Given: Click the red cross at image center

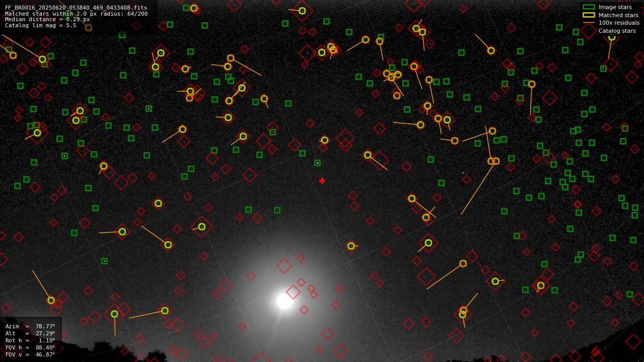Looking at the screenshot, I should [x=322, y=181].
